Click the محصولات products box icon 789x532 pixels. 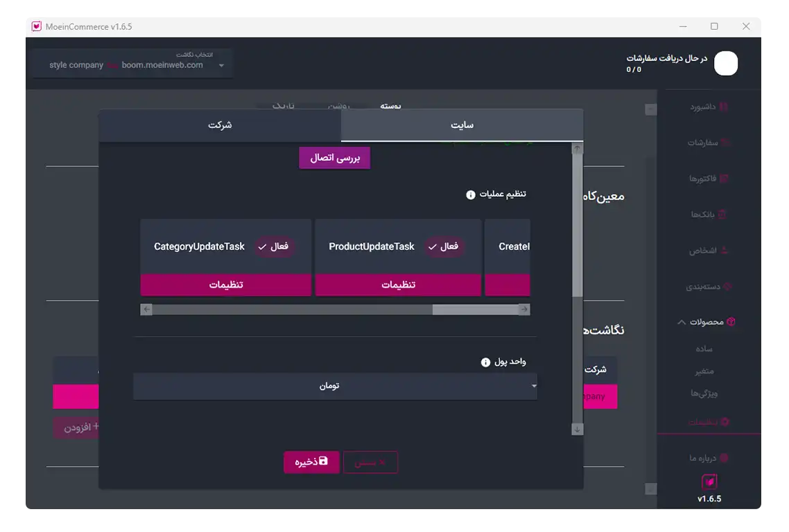(x=731, y=322)
